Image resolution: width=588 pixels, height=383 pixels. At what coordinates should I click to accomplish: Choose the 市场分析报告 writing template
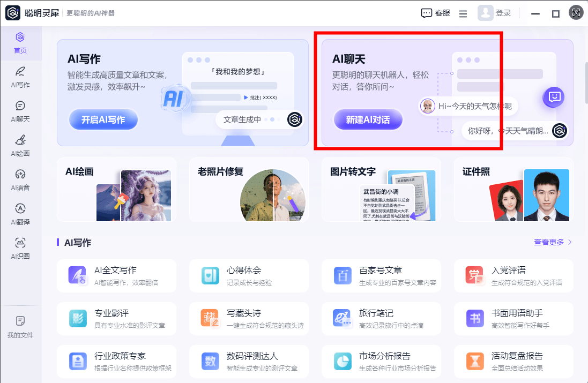pos(381,362)
